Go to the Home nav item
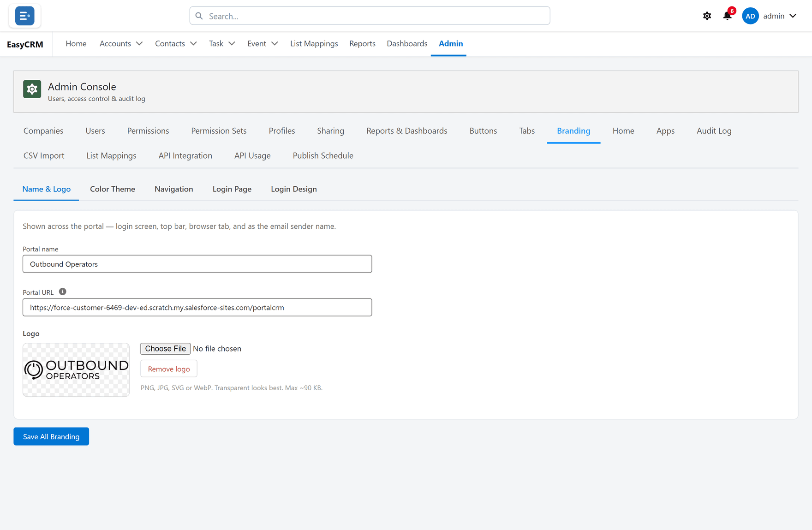The image size is (812, 530). (76, 43)
